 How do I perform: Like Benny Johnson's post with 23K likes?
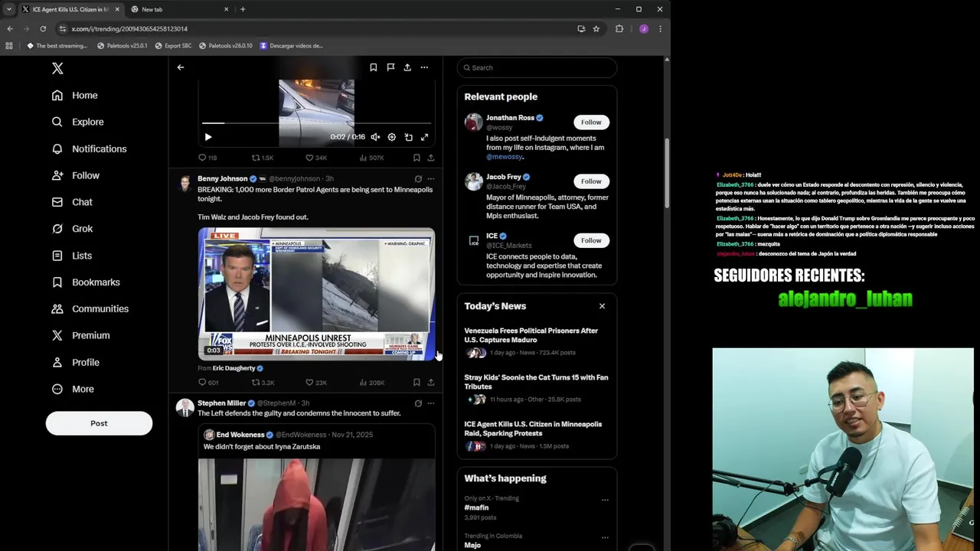click(x=315, y=383)
